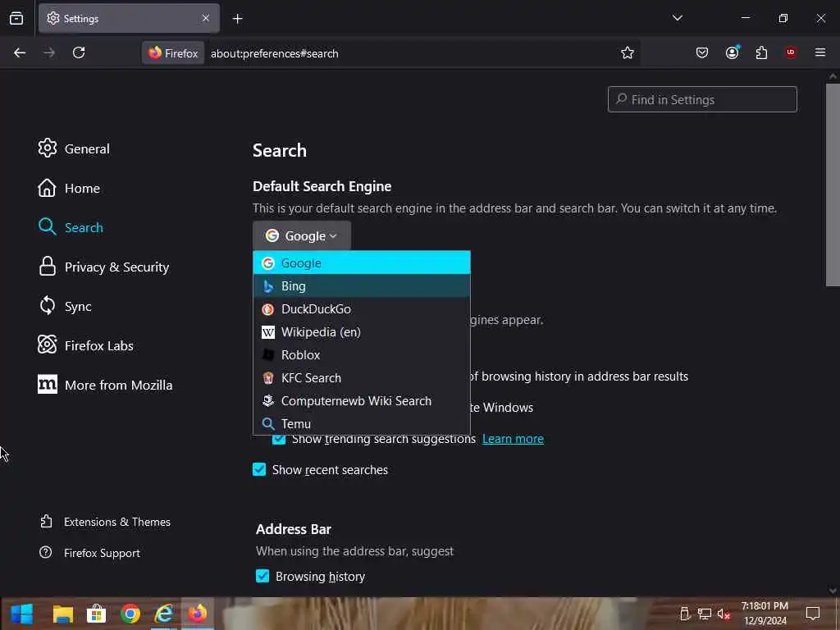Open File Explorer from taskbar
The width and height of the screenshot is (840, 630).
[62, 614]
